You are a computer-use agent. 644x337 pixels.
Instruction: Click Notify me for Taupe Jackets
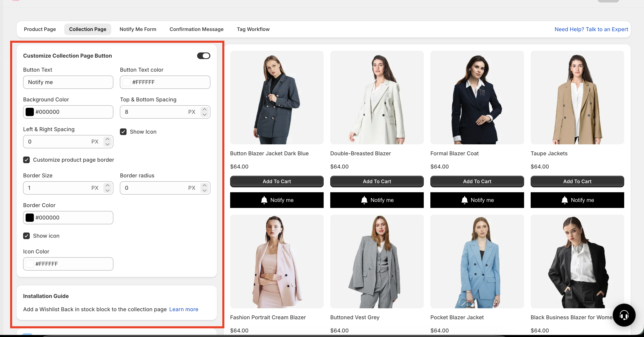pos(577,200)
